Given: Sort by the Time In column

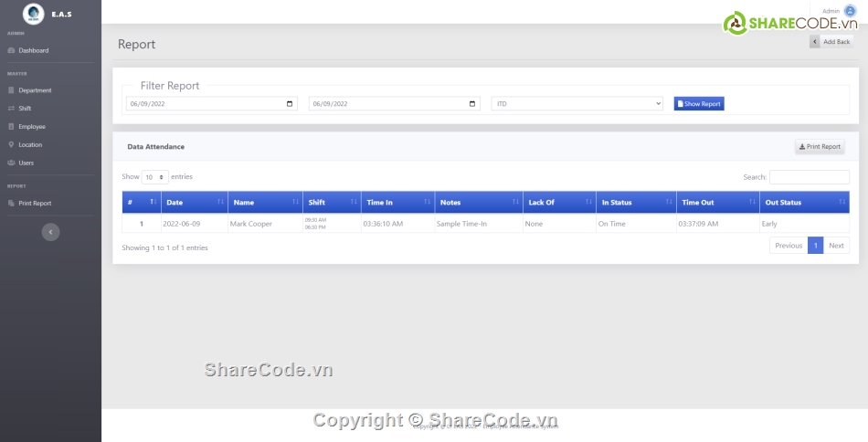Looking at the screenshot, I should 428,202.
